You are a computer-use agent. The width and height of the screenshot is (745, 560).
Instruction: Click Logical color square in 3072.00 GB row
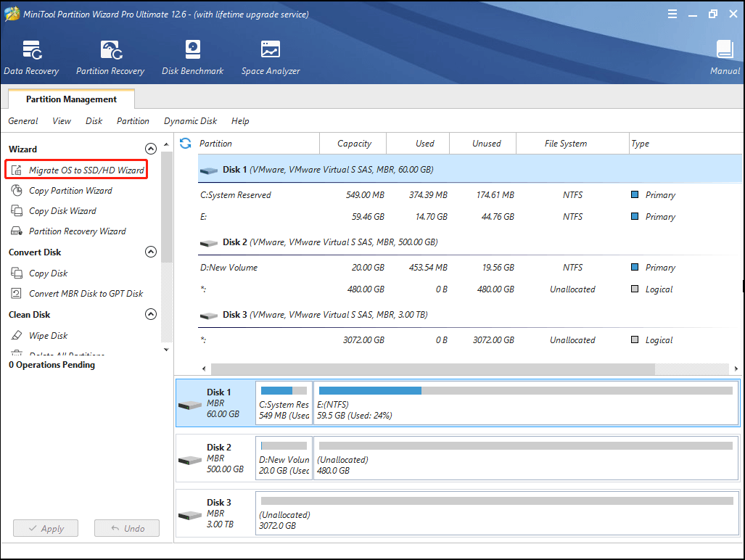634,339
